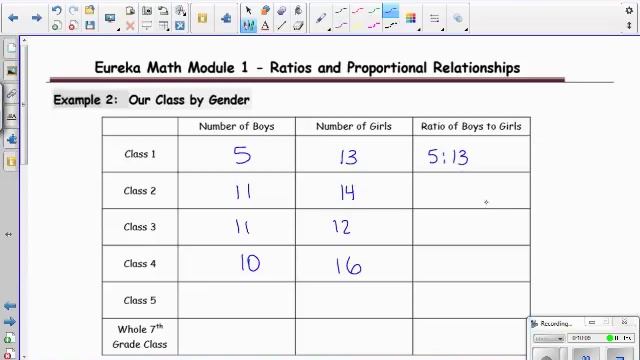
Task: Move the sidebar with the double-arrow icon
Action: click(x=8, y=234)
